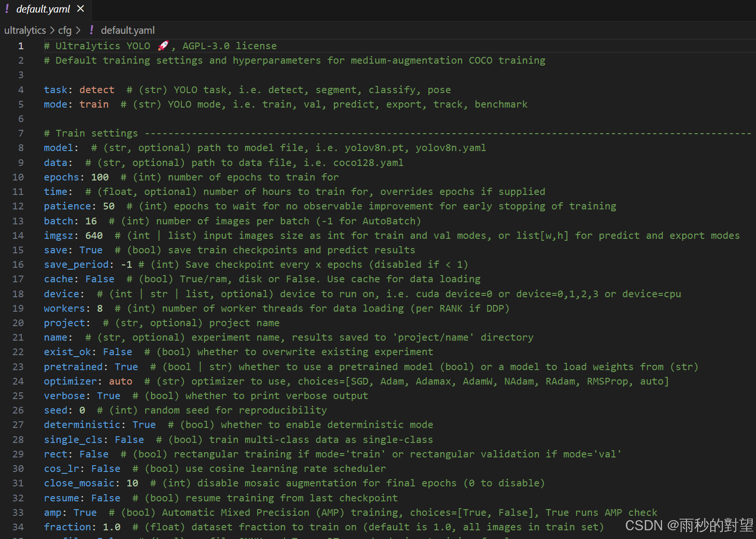Viewport: 756px width, 539px height.
Task: Click 'RMSProp' in optimizer choices comment
Action: [607, 381]
